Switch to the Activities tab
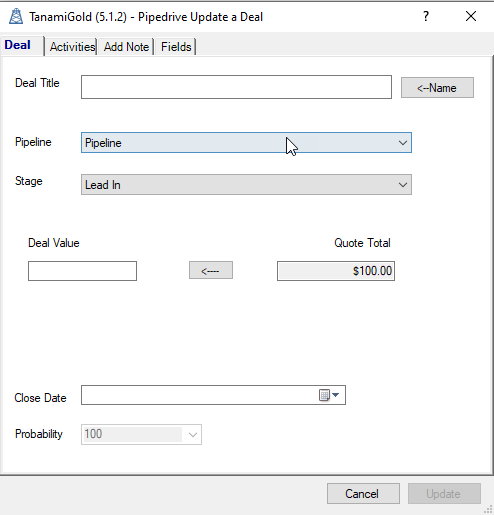This screenshot has height=515, width=494. (x=72, y=47)
